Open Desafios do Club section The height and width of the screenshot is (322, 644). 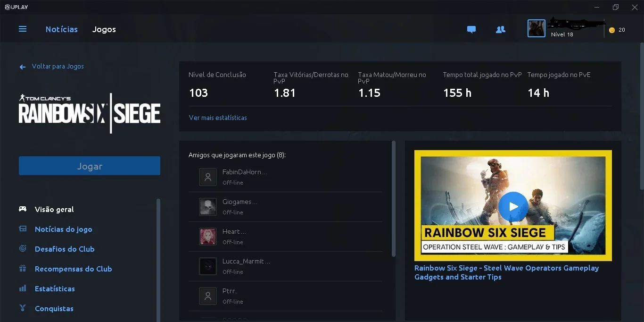[65, 249]
